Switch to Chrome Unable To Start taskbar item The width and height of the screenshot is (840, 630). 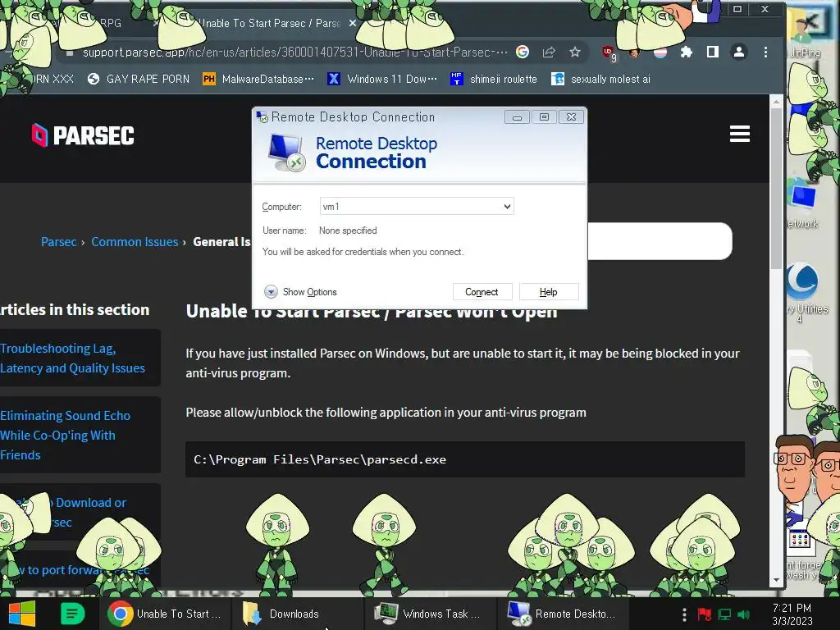(x=165, y=614)
